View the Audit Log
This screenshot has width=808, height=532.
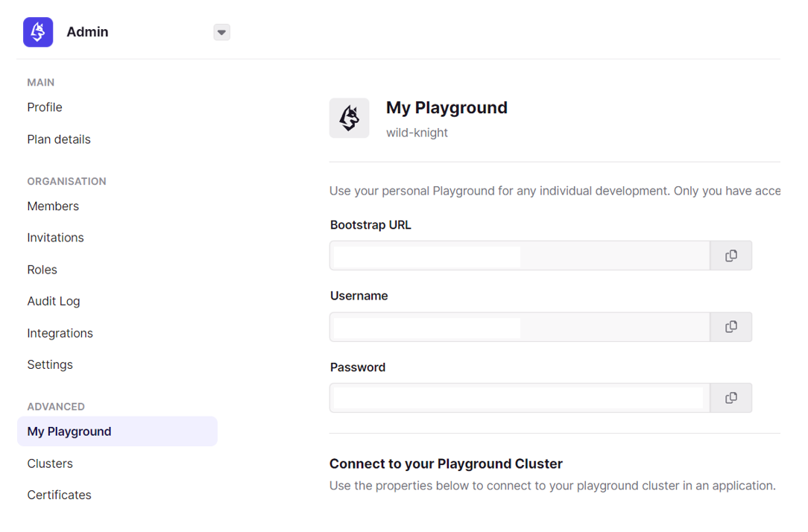click(54, 301)
